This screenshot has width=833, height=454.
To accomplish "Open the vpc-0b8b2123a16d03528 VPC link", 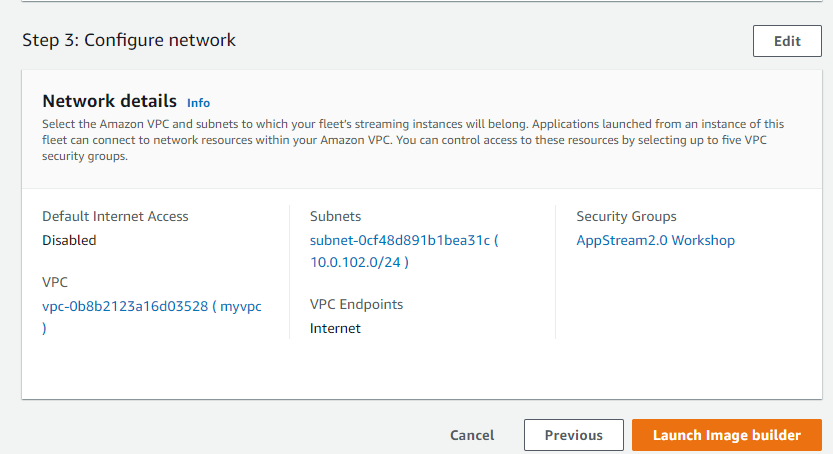I will 124,307.
